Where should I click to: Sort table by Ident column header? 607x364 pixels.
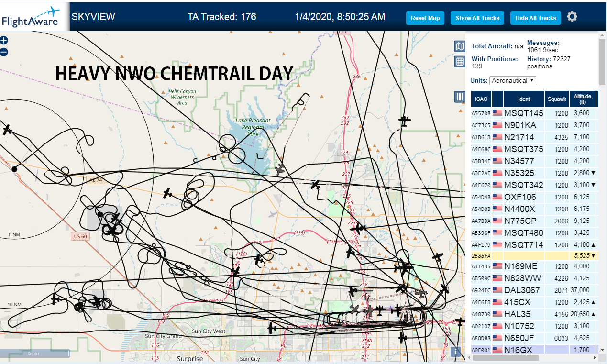pyautogui.click(x=524, y=99)
